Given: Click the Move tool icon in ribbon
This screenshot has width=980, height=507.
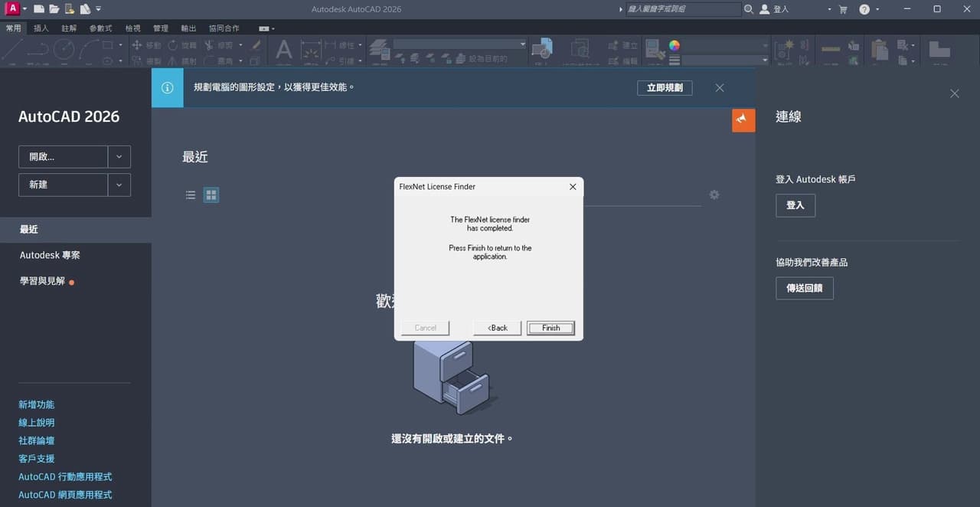Looking at the screenshot, I should 137,45.
